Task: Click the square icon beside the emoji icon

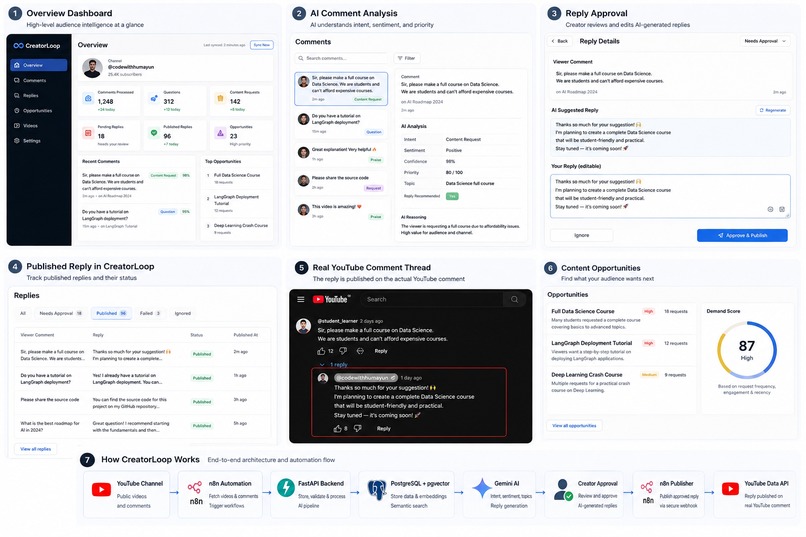Action: tap(782, 209)
